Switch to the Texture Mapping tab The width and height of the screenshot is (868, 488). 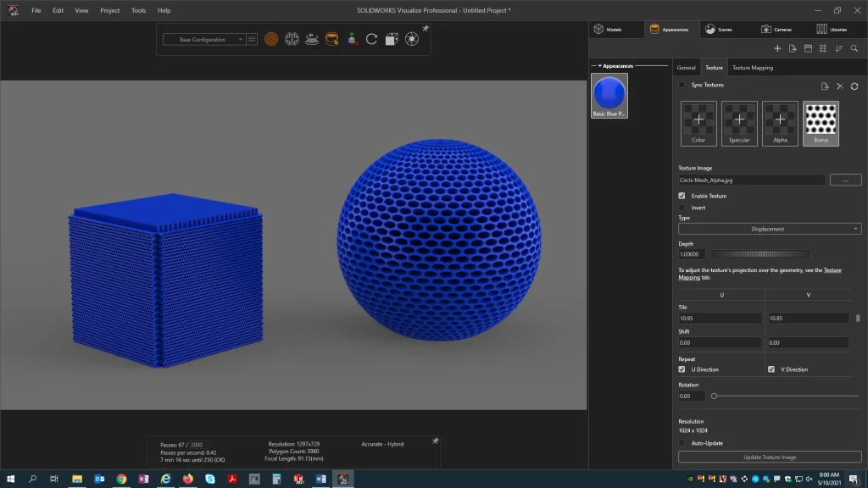tap(752, 68)
